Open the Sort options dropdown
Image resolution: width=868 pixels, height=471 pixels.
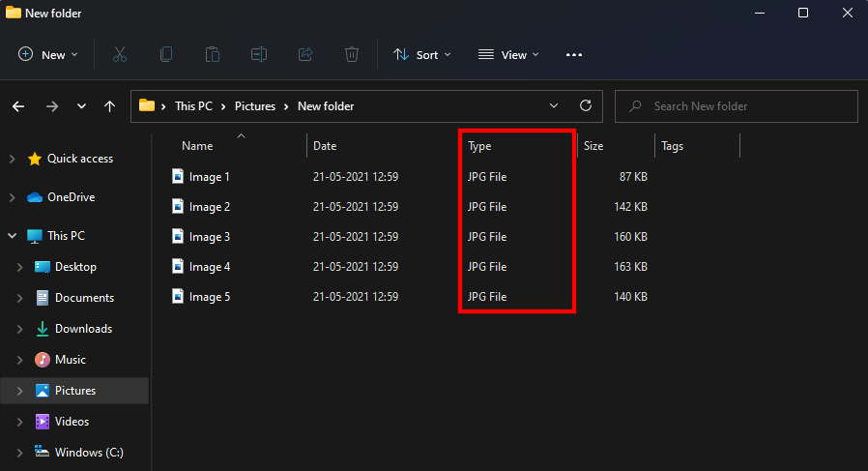pyautogui.click(x=422, y=55)
